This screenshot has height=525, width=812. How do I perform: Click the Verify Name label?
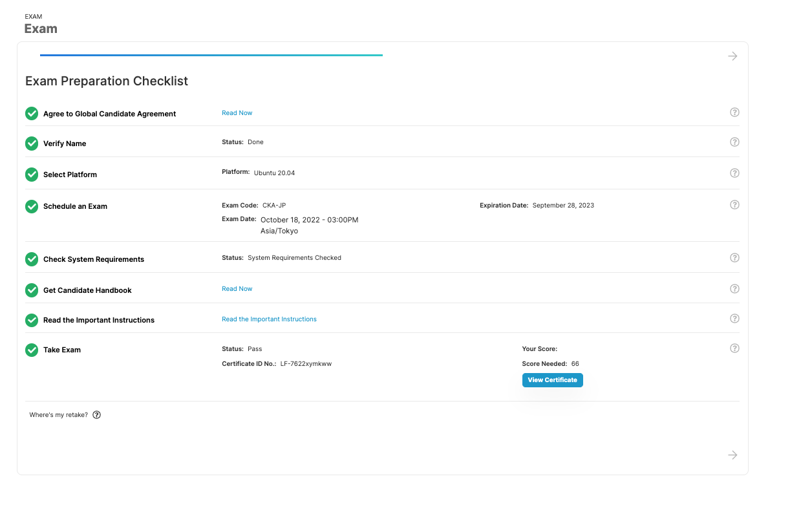65,144
